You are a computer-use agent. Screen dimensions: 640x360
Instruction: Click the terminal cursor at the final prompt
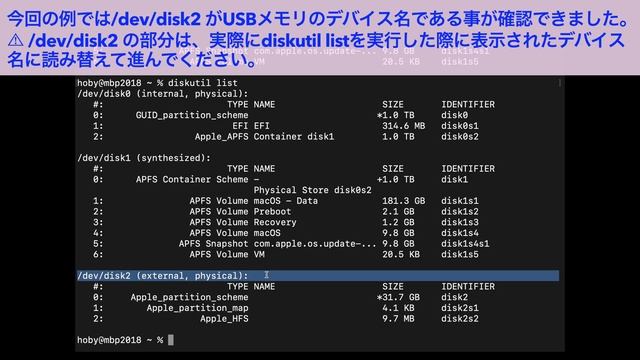[171, 340]
